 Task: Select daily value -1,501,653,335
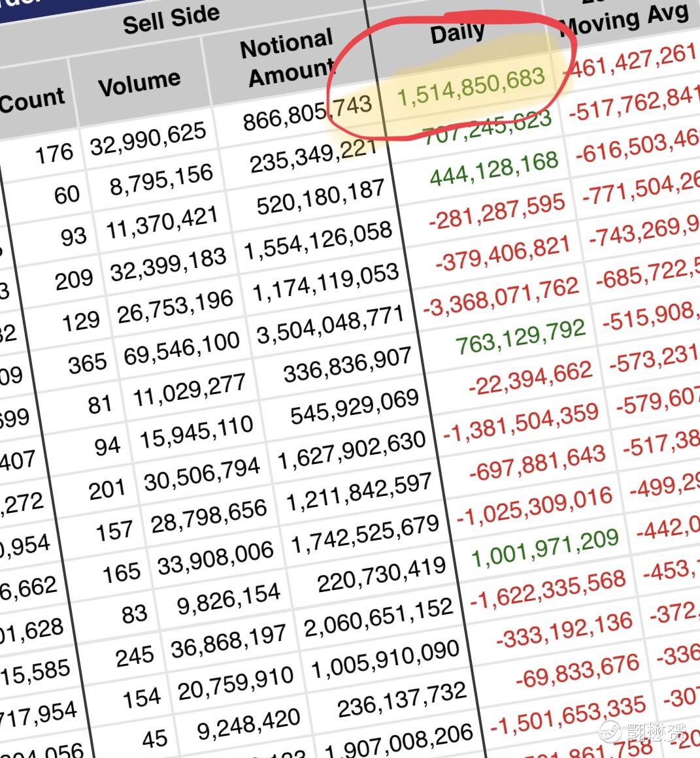[568, 715]
